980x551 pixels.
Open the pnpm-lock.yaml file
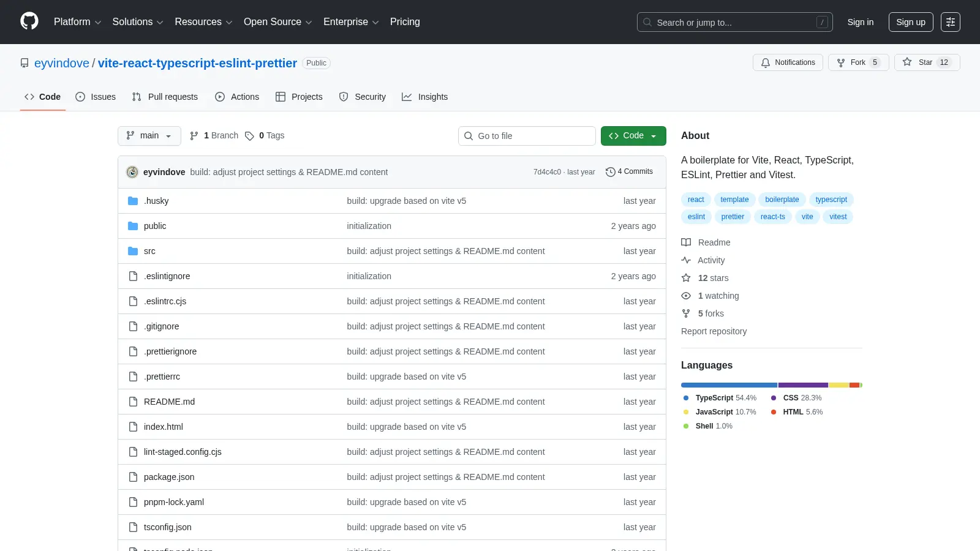tap(174, 502)
